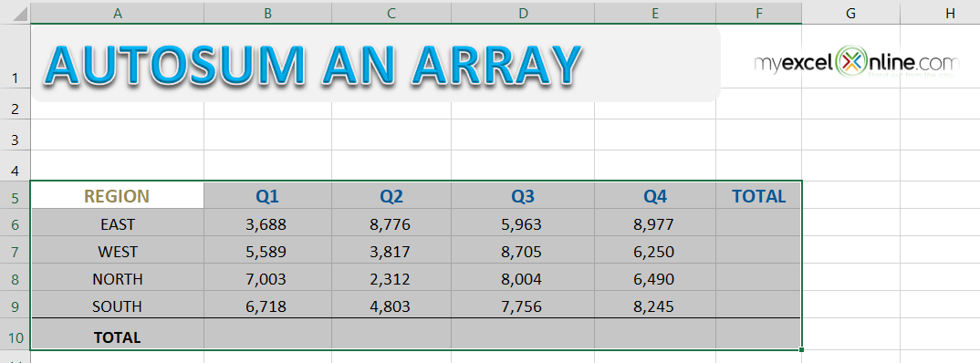The height and width of the screenshot is (363, 980).
Task: Click cell with value 5,589
Action: (267, 250)
